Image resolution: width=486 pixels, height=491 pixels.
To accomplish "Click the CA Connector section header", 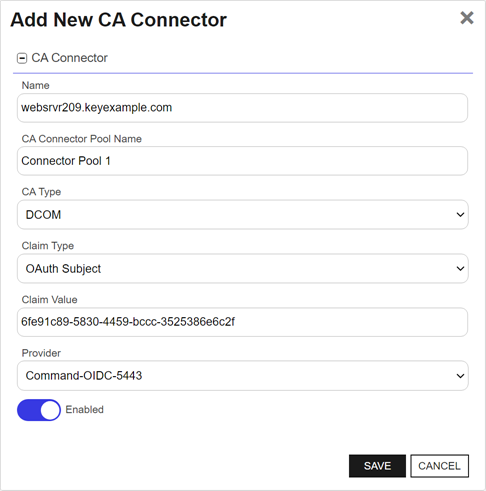I will point(69,58).
